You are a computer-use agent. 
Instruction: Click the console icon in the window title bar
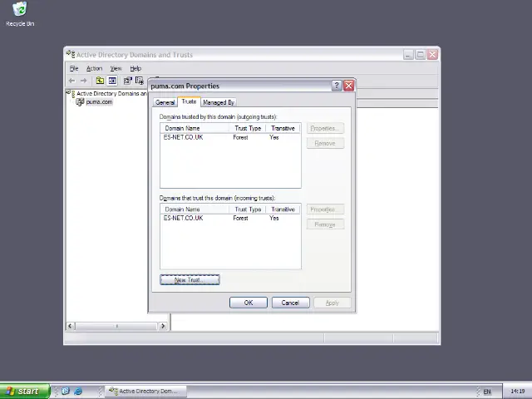click(71, 54)
